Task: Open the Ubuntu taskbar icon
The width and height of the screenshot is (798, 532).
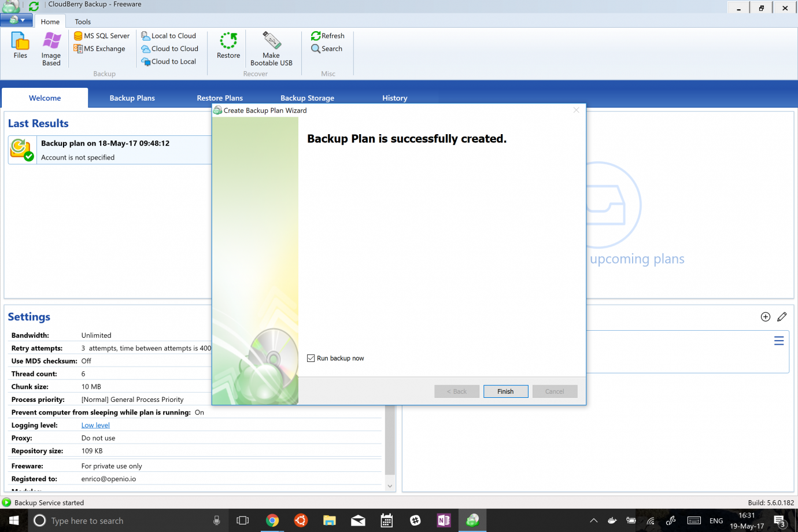Action: tap(301, 520)
